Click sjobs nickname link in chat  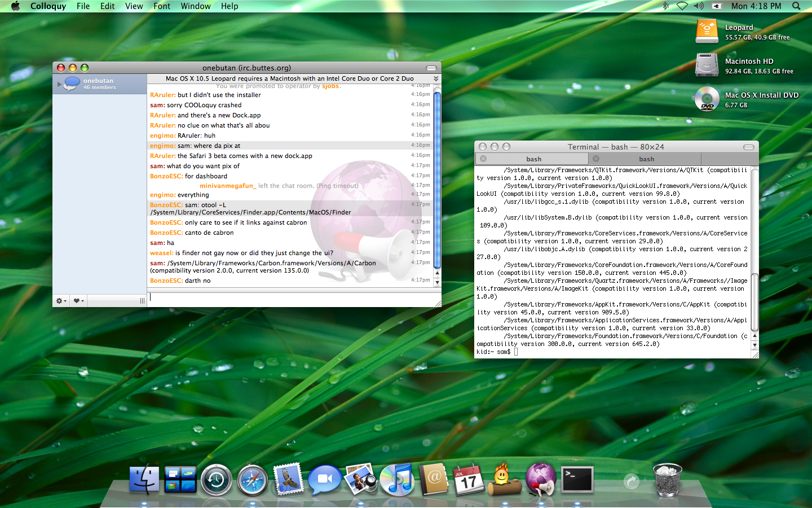[330, 86]
